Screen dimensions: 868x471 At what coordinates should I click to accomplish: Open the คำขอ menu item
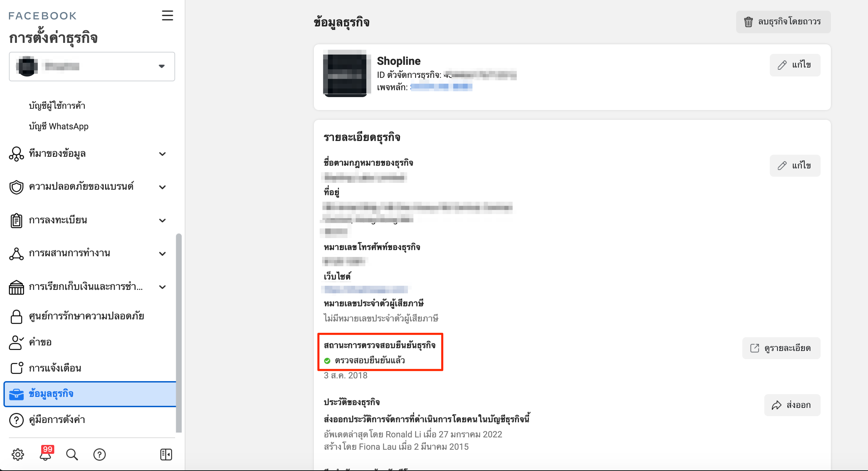(40, 342)
